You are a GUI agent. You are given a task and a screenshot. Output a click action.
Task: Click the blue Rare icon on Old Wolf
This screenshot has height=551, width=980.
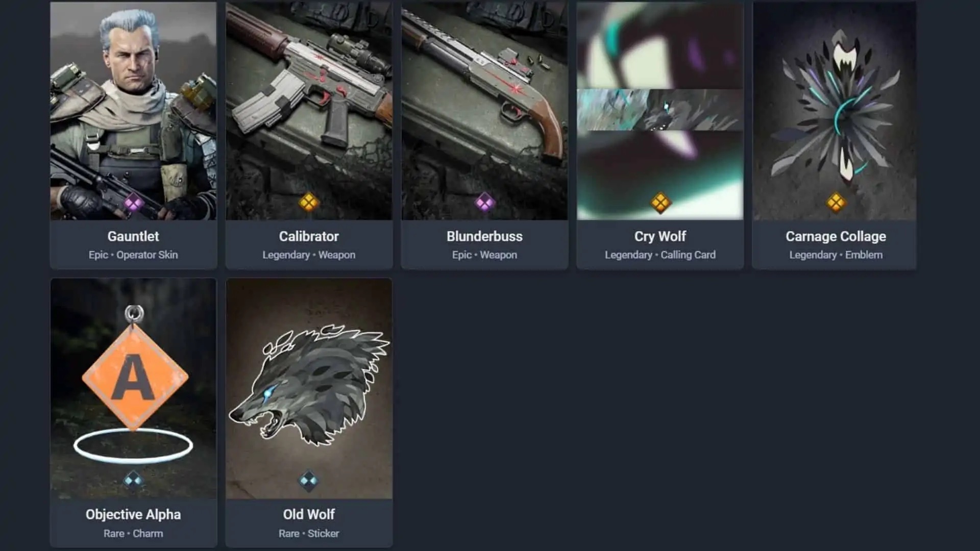point(309,480)
